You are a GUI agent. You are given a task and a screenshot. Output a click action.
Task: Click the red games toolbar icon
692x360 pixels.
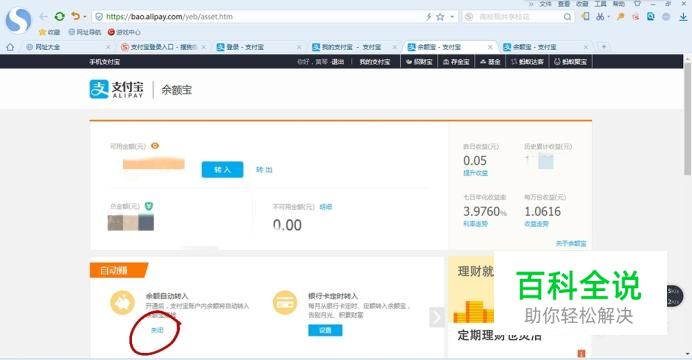click(x=636, y=17)
